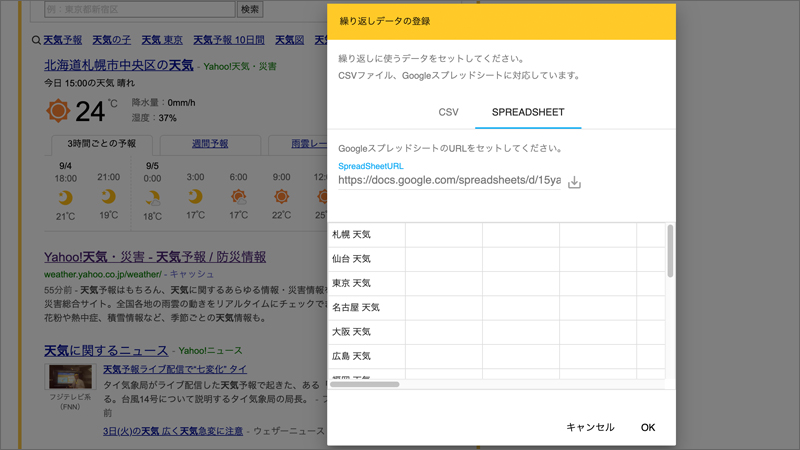Viewport: 800px width, 450px height.
Task: Open the 天気予報 10日間 related link
Action: 229,40
